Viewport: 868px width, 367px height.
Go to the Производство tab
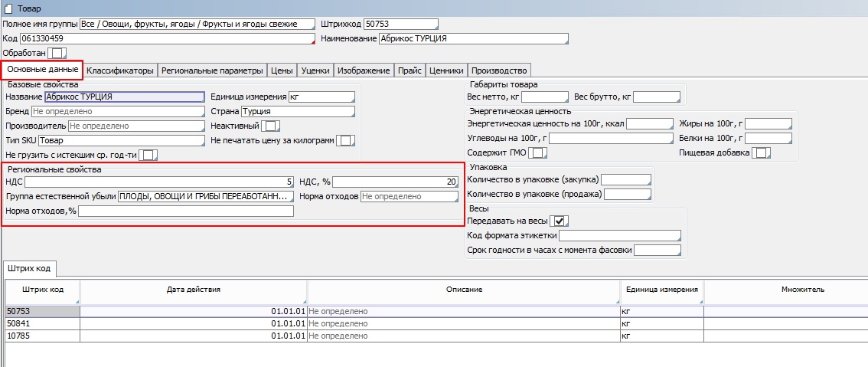pos(499,70)
